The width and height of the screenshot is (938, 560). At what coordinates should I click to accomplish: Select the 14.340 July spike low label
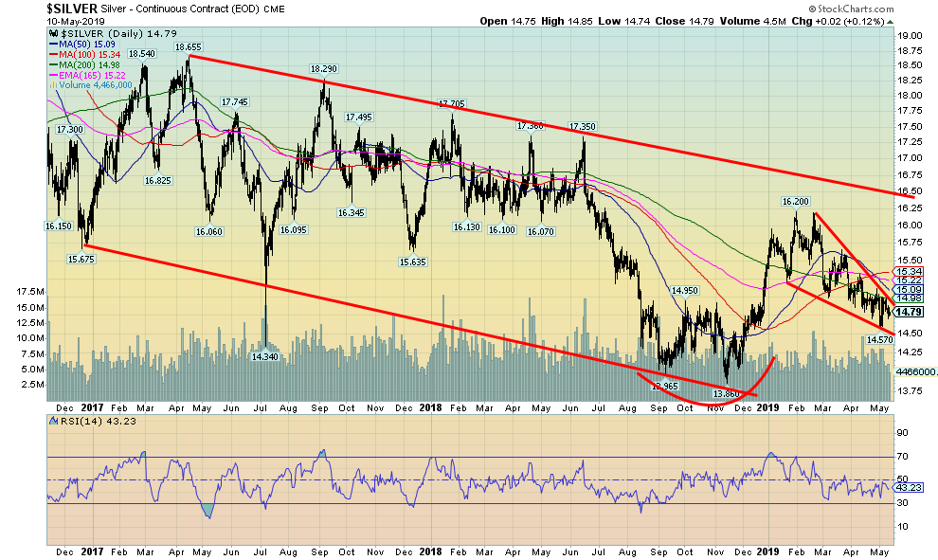(263, 356)
